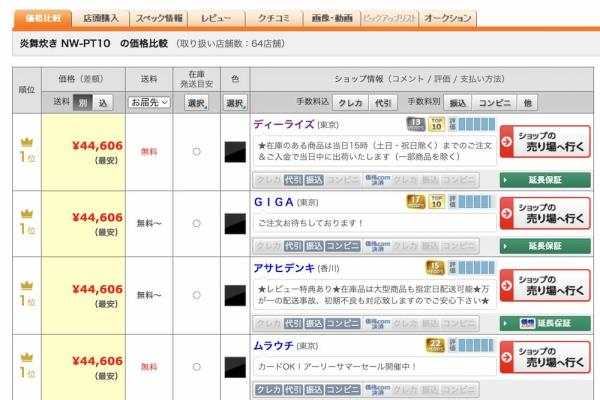The image size is (600, 400).
Task: Select the 送料 込 toggle
Action: point(103,103)
